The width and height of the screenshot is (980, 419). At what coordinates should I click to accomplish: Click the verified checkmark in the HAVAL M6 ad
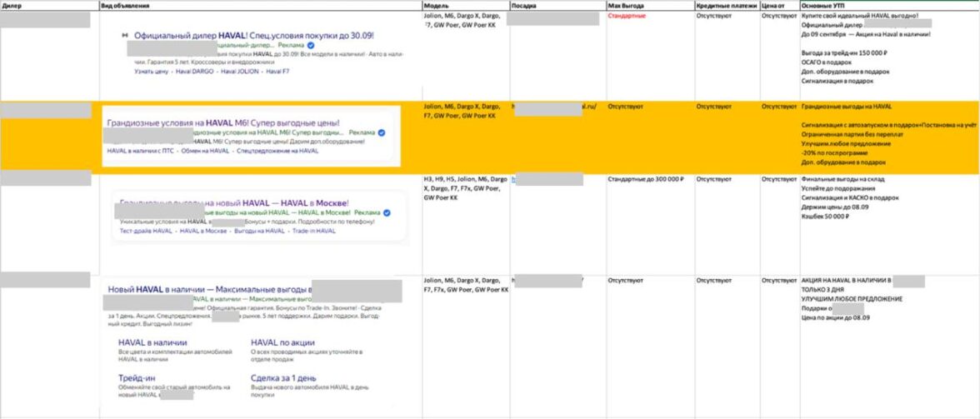(382, 133)
